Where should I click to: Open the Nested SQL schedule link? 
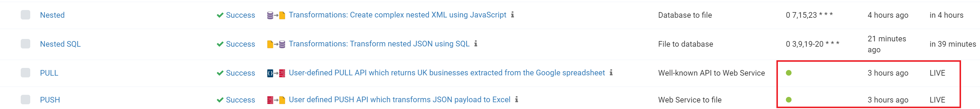(x=60, y=44)
